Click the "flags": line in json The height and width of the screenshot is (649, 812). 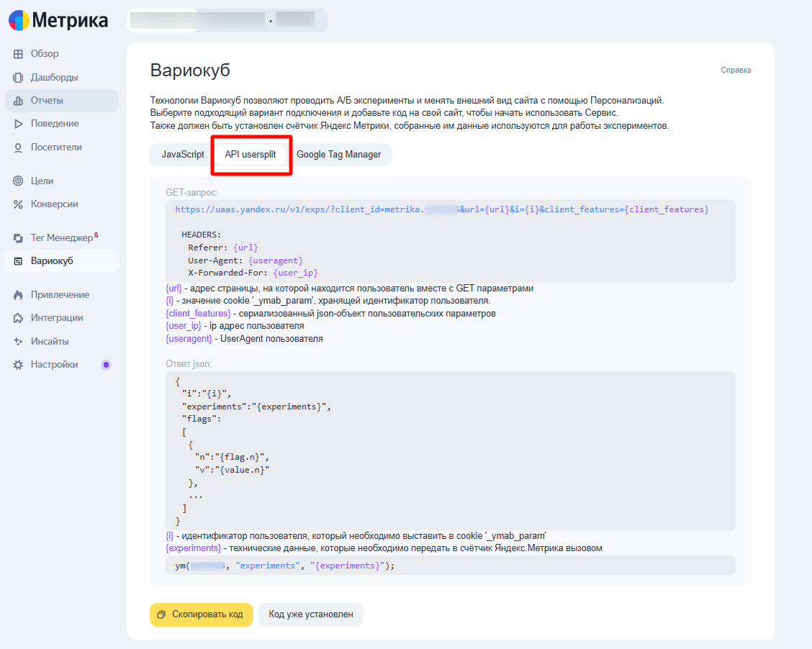click(202, 419)
